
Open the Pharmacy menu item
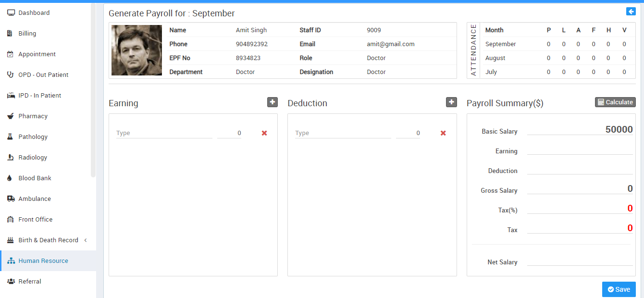33,116
